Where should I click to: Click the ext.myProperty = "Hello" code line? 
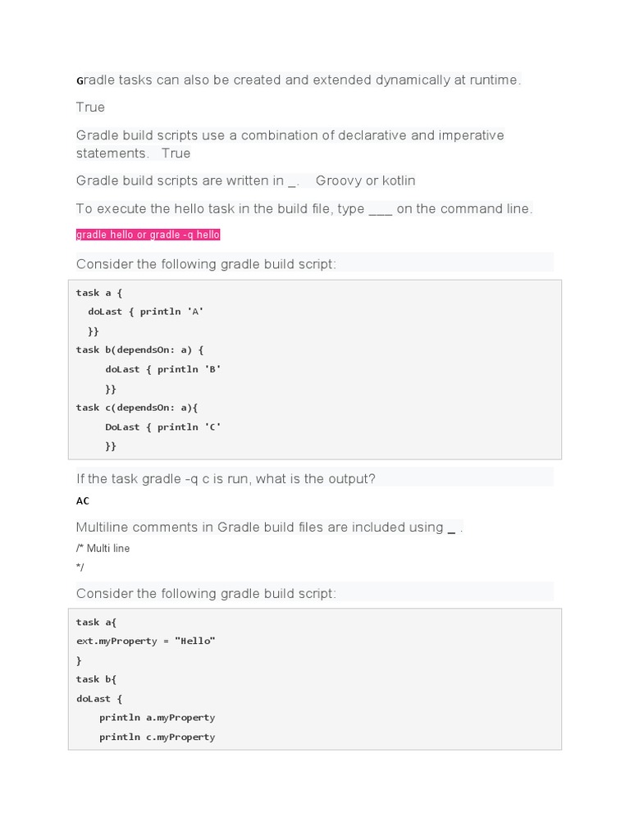(x=145, y=641)
